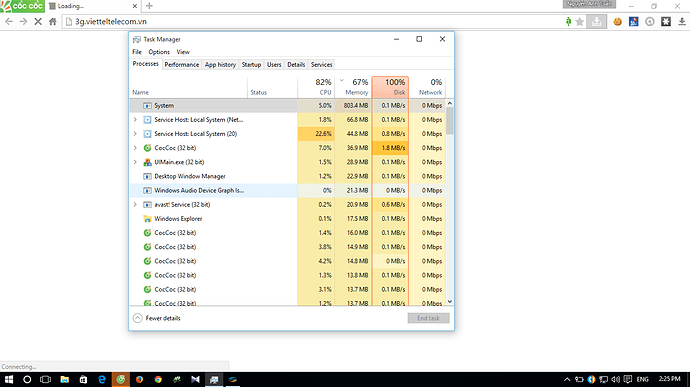This screenshot has width=690, height=387.
Task: Click the browser downloads arrow icon
Action: (x=682, y=22)
